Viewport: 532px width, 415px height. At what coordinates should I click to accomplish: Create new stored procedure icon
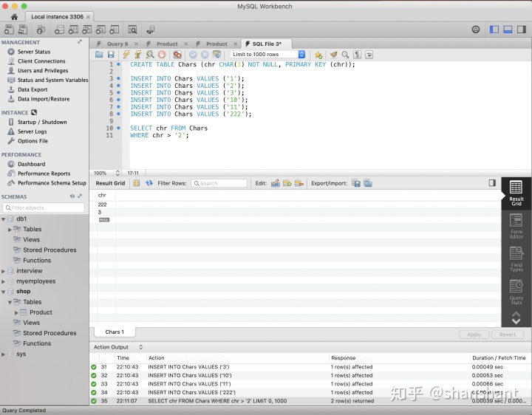click(x=100, y=30)
